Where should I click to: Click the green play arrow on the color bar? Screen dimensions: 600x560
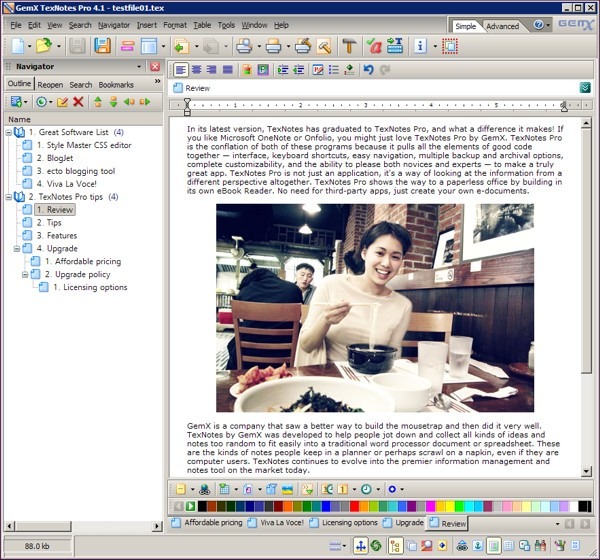pos(190,506)
